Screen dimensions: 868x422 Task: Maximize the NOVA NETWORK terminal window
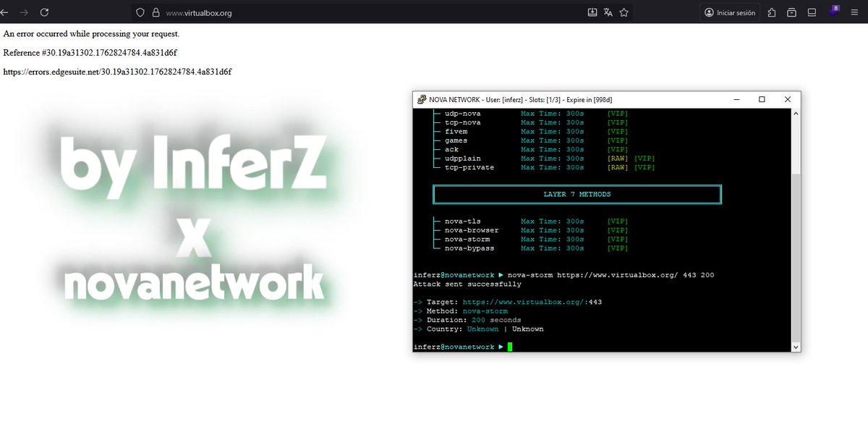[762, 100]
